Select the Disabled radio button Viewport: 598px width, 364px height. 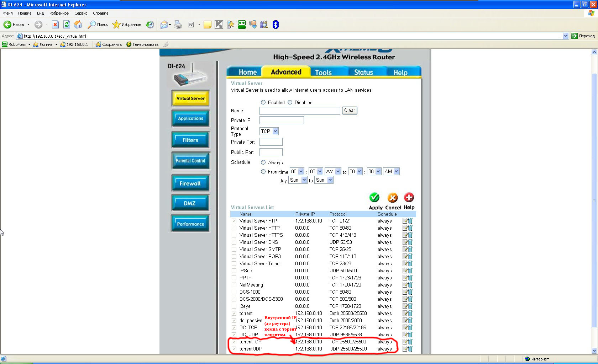click(x=290, y=102)
